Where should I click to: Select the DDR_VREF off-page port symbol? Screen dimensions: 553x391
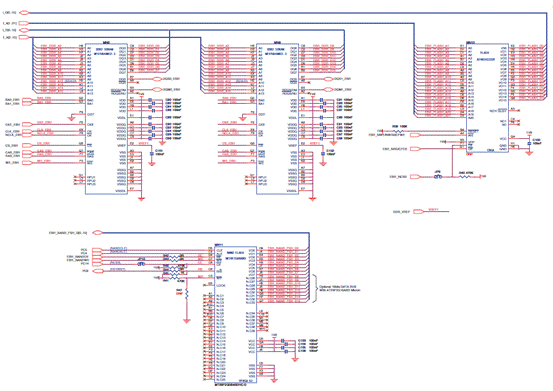click(419, 212)
